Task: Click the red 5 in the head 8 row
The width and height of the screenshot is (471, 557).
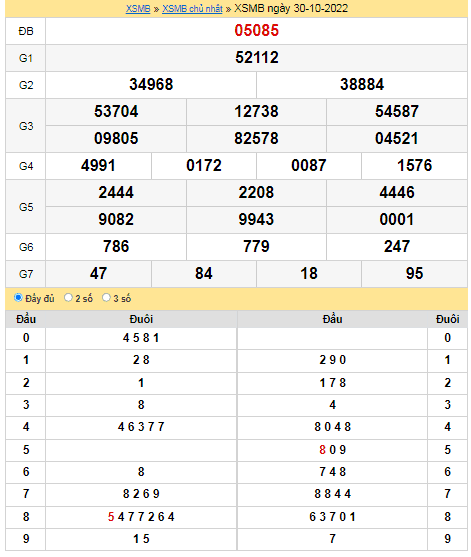Action: (111, 517)
